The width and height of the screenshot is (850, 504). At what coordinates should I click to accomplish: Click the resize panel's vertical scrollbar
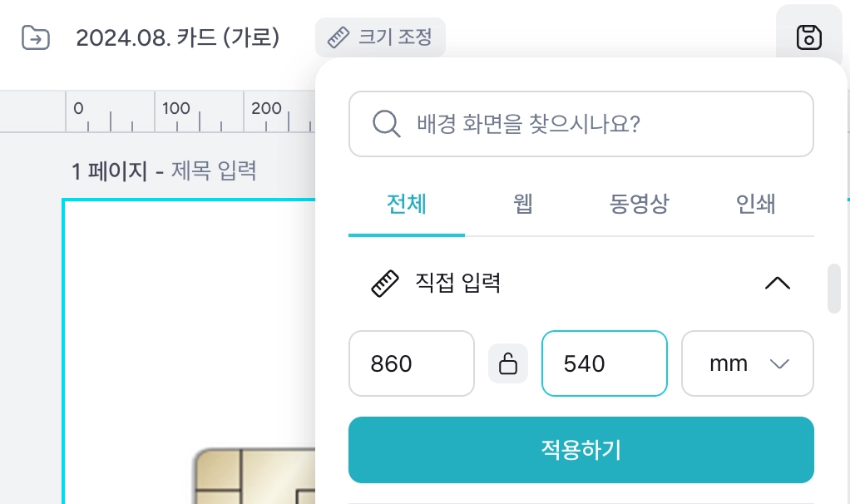[833, 288]
